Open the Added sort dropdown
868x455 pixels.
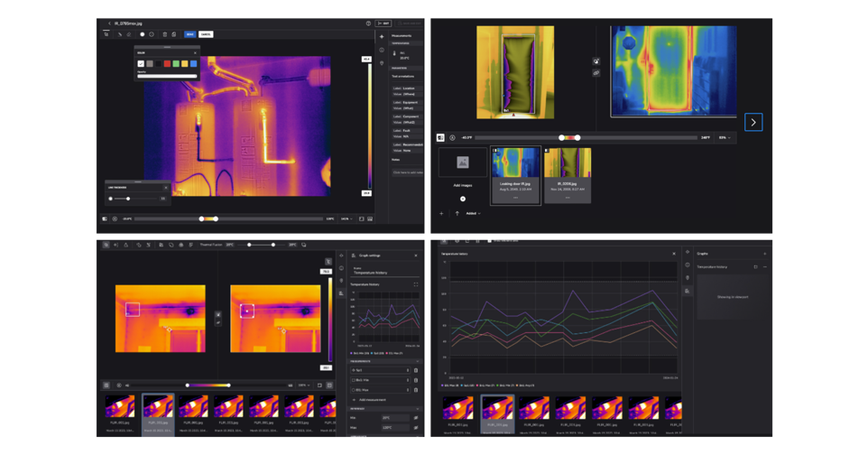click(x=473, y=214)
